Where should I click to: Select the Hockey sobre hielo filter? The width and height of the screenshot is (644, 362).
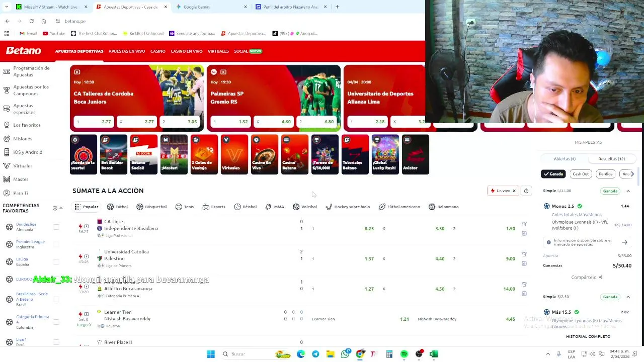[x=348, y=207]
